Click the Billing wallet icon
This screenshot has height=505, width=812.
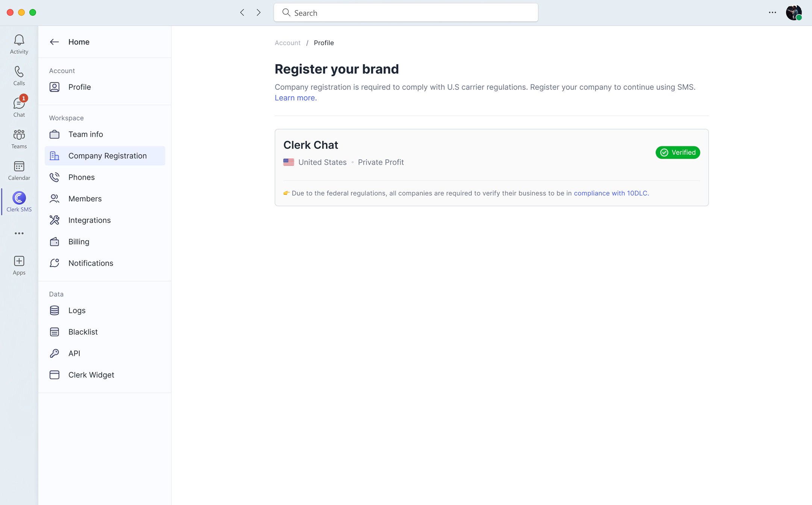[55, 242]
